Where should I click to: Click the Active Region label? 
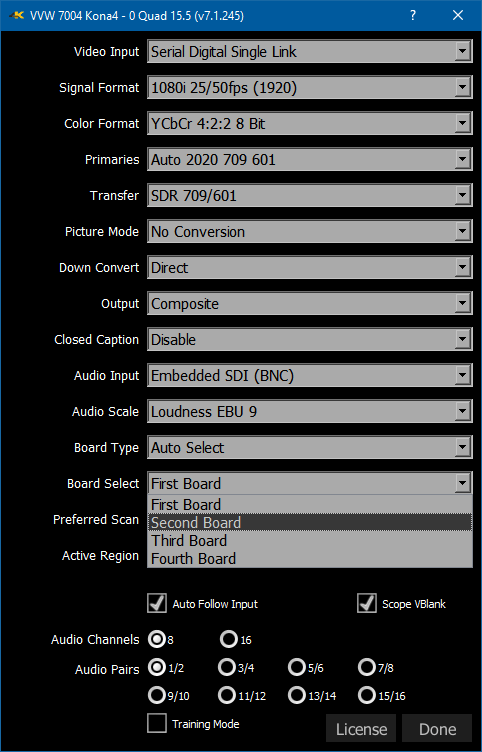100,556
